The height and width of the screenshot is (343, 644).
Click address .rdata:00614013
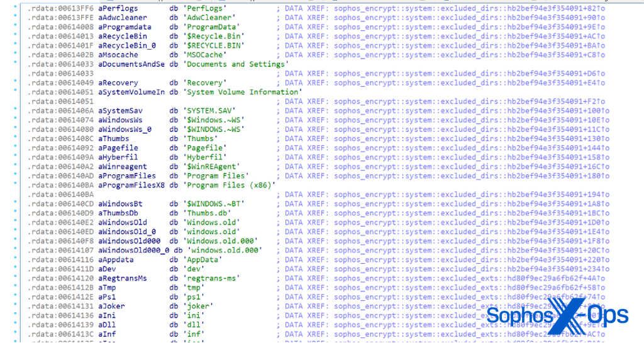[60, 36]
